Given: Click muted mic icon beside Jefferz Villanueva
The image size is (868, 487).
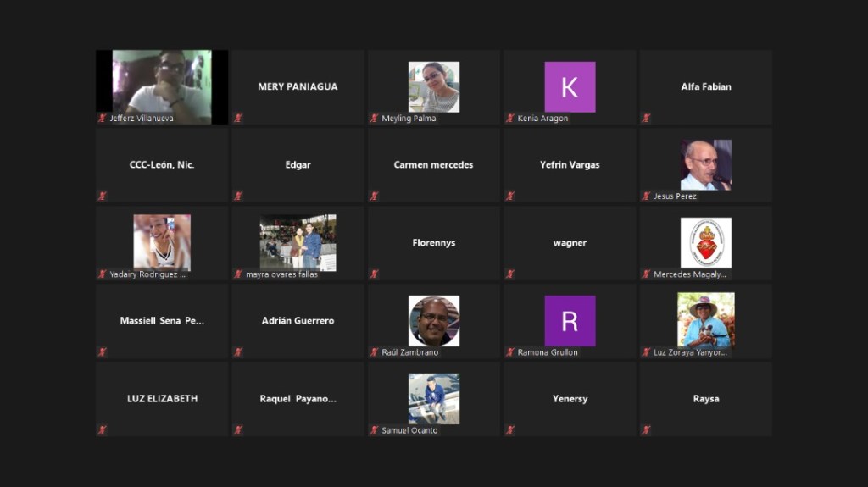Looking at the screenshot, I should pos(102,119).
